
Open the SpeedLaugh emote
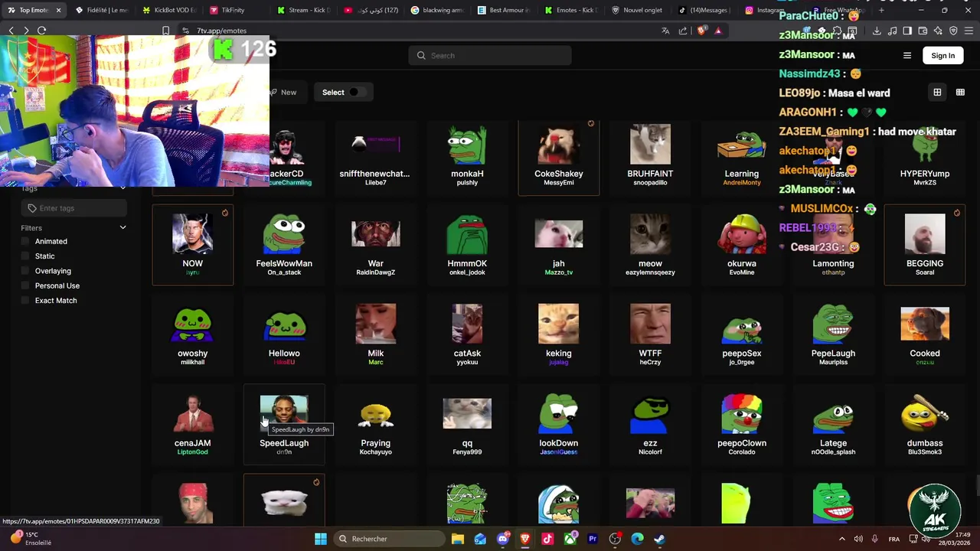point(284,425)
